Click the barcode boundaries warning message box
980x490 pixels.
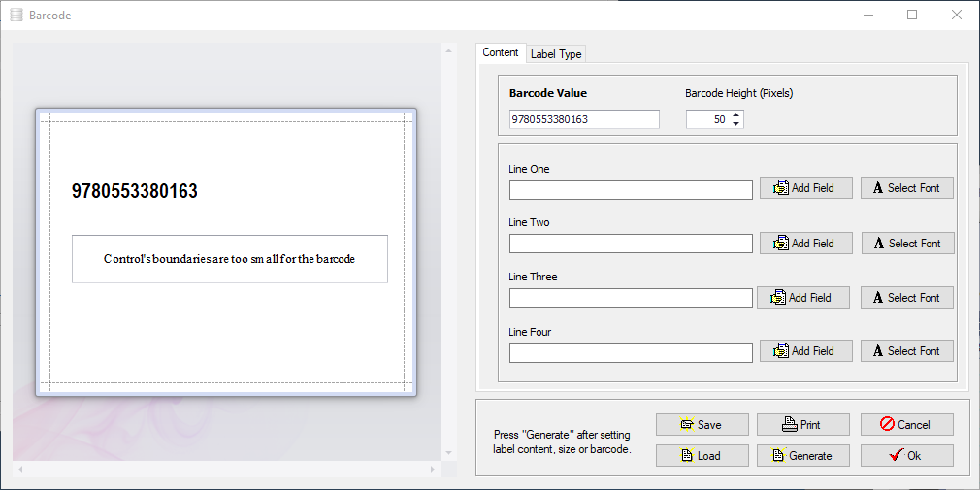point(230,259)
